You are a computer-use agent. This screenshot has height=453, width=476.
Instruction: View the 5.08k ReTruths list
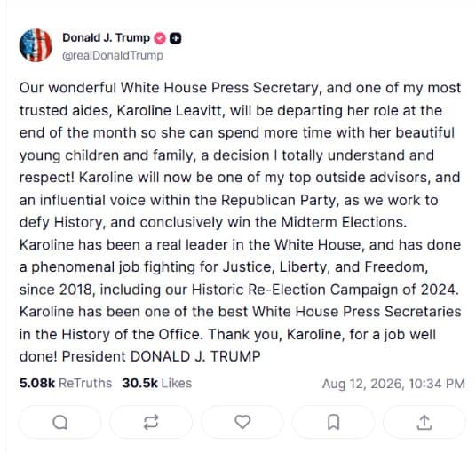coord(66,383)
